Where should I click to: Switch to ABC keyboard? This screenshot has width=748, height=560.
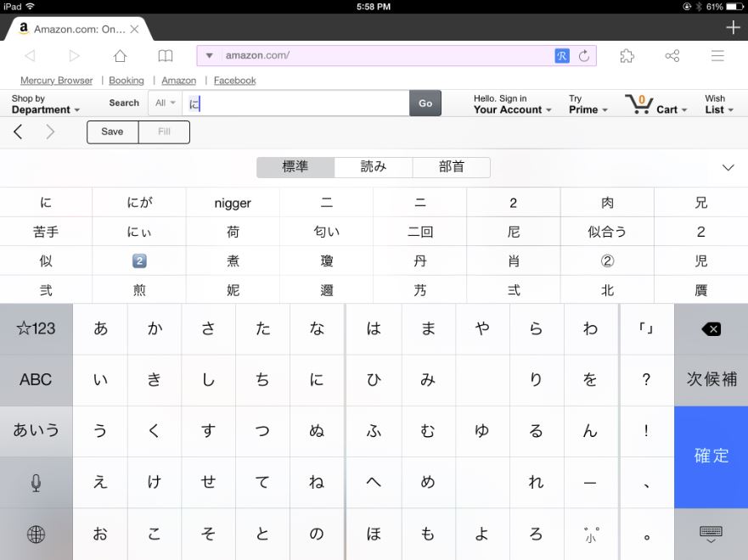tap(36, 380)
